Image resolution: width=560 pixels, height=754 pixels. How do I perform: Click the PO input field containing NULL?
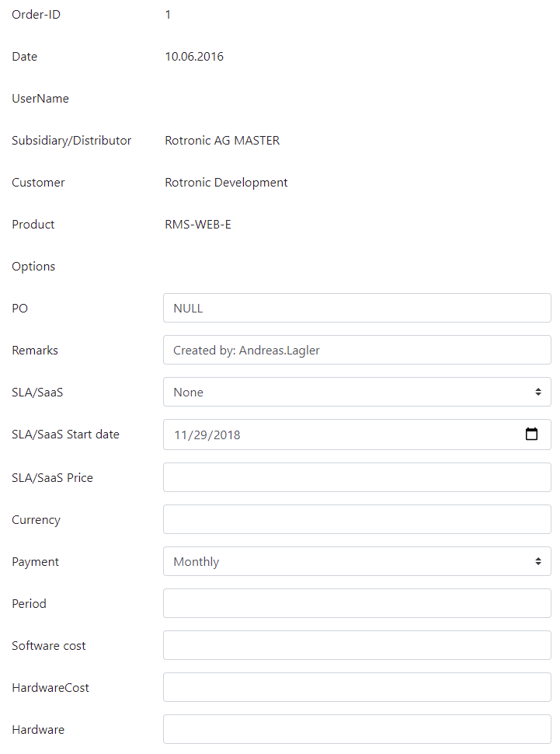click(357, 308)
